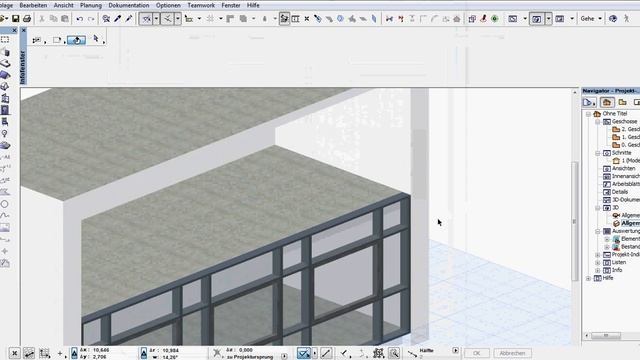Open the Ansicht menu
Viewport: 640px width, 360px height.
[x=64, y=5]
